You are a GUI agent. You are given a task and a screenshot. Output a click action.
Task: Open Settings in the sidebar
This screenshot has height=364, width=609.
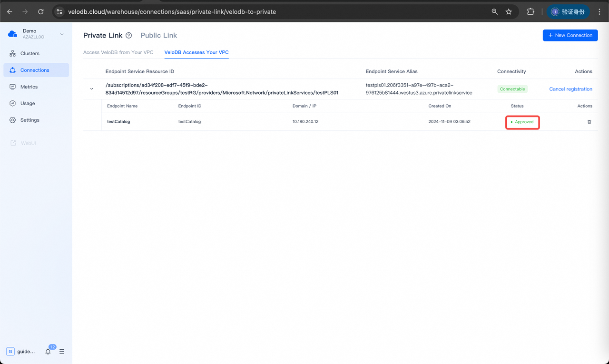[29, 120]
